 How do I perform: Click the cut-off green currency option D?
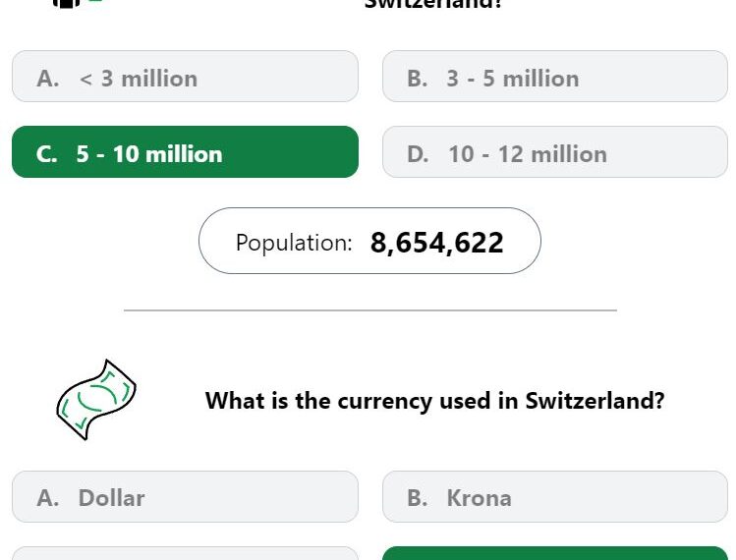click(x=555, y=553)
